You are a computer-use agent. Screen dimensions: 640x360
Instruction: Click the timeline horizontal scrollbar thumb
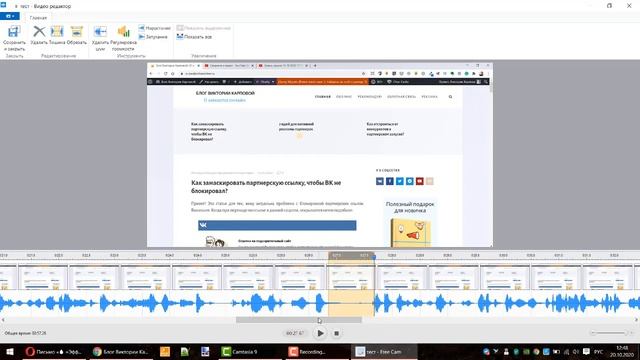299,320
